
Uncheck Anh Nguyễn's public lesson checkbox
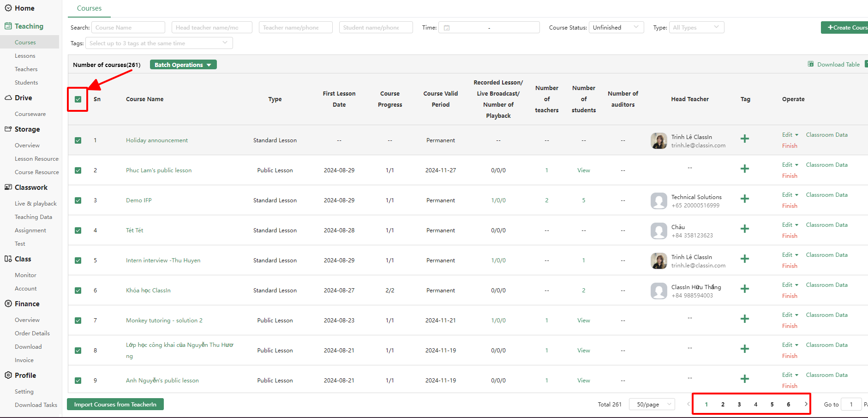78,381
